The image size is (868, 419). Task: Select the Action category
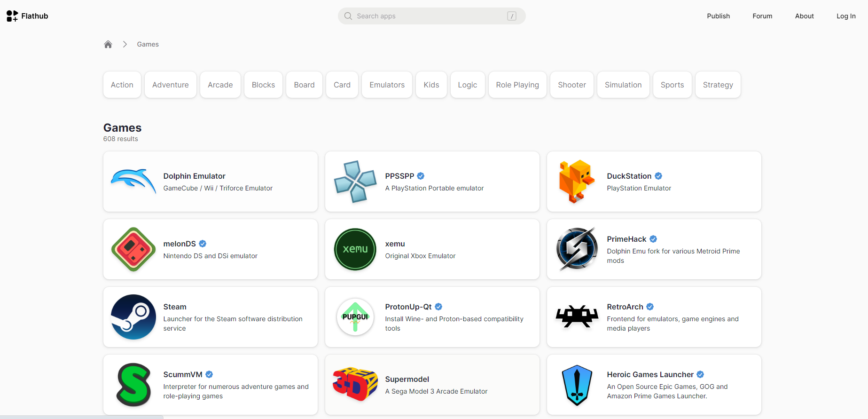click(x=122, y=85)
